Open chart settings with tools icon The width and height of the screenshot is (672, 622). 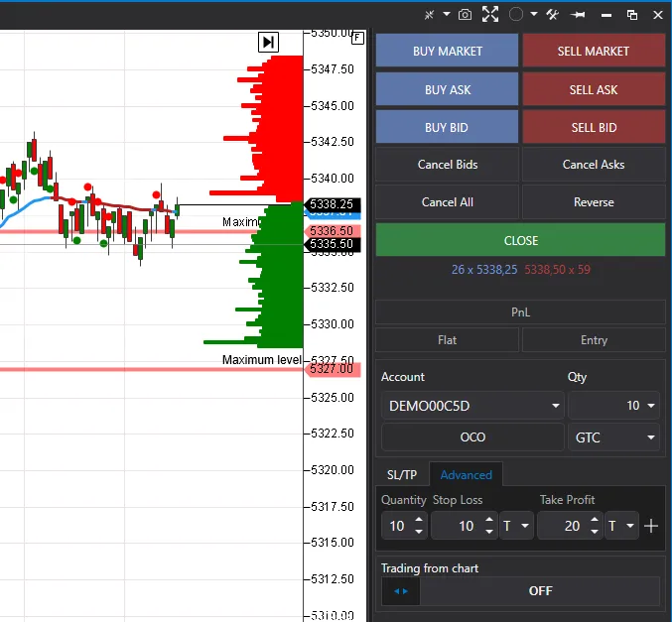point(553,15)
